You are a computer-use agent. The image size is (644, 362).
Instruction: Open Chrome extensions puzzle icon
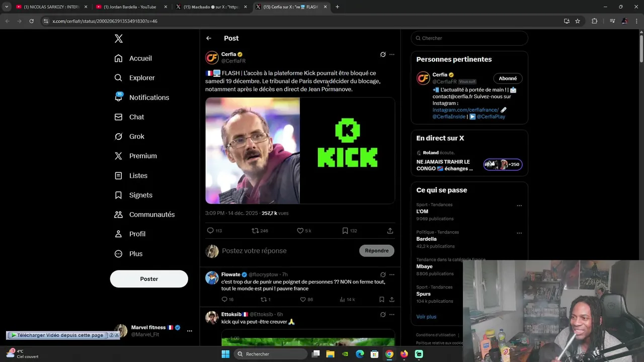tap(594, 21)
